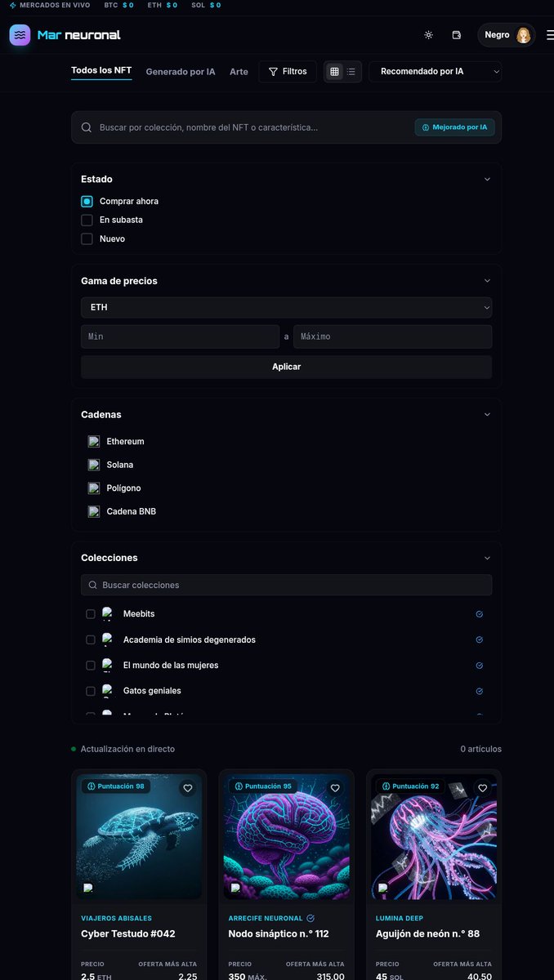
Task: Open the Aguijón de neón jellyfish thumbnail
Action: [434, 837]
